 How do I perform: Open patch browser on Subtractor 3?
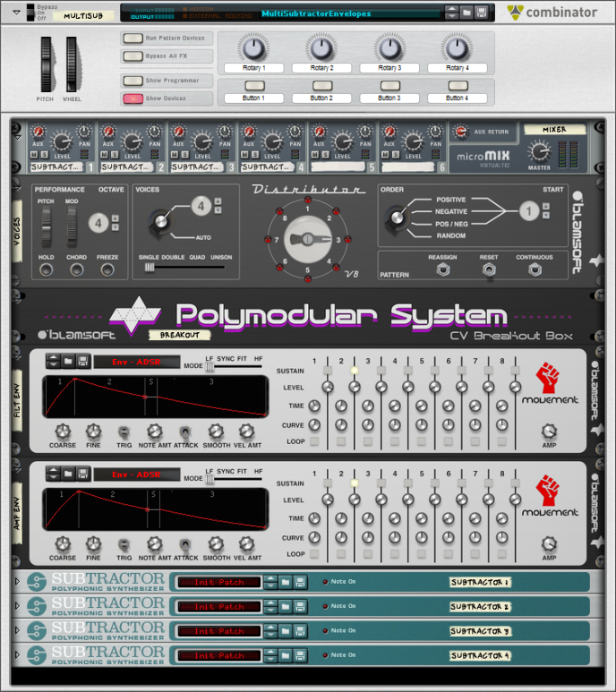coord(286,631)
